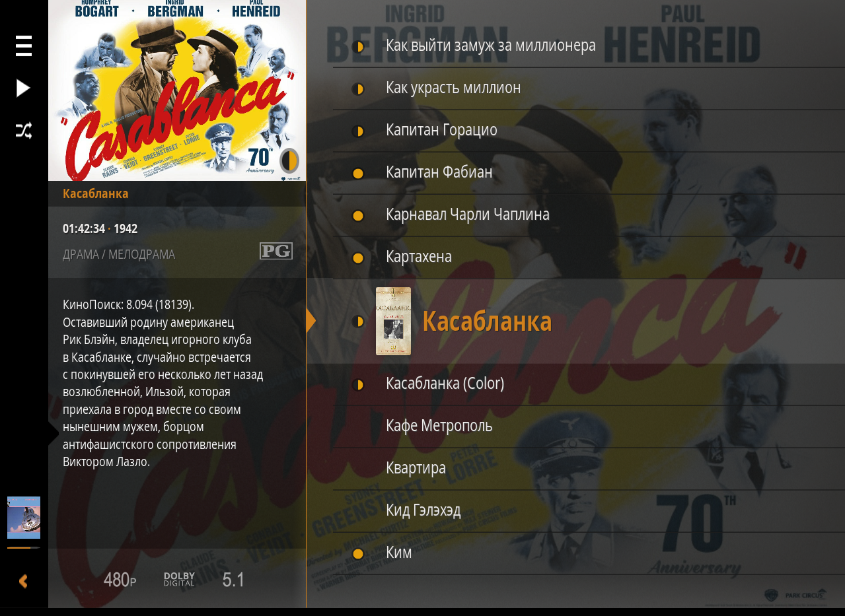
Task: Click the playback progress bar under album thumbnail
Action: coord(24,547)
